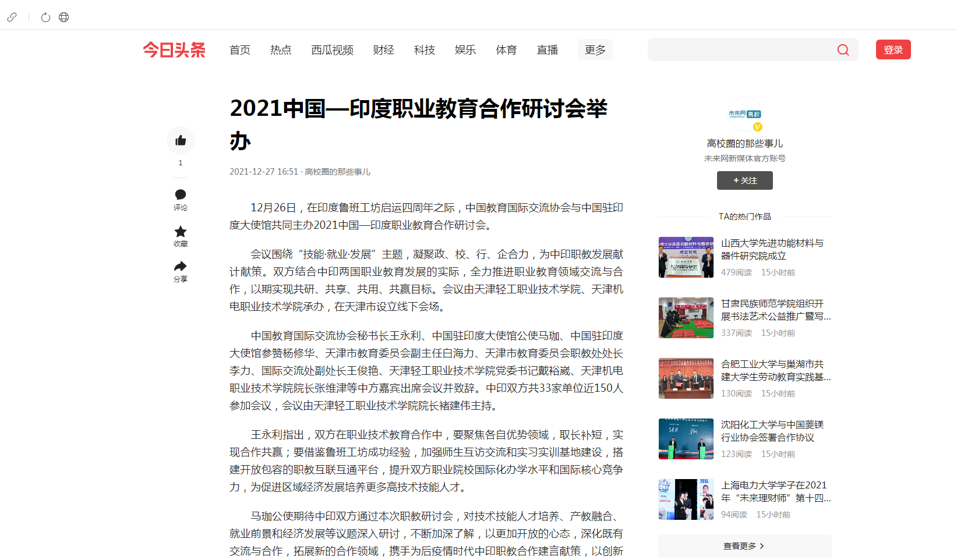Select the 热点 menu item
The height and width of the screenshot is (560, 957).
tap(281, 50)
